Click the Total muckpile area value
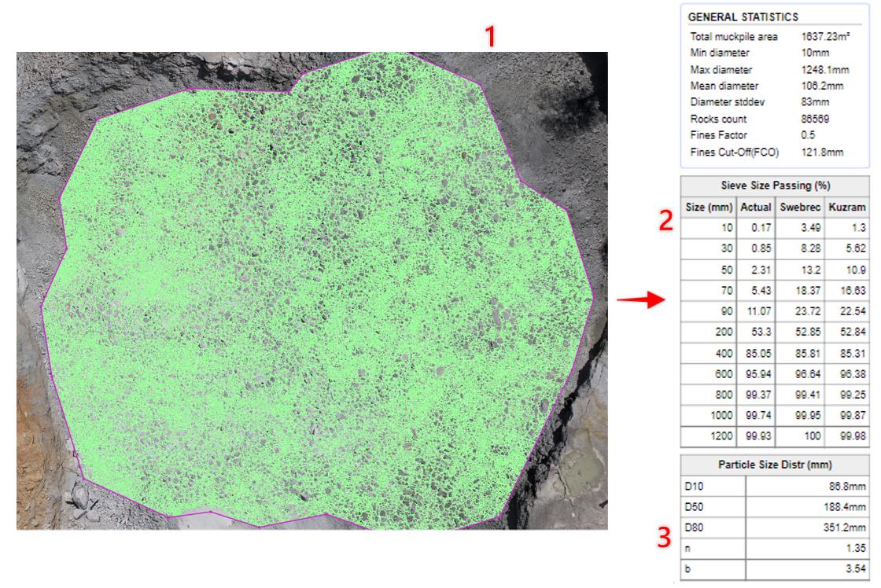Viewport: 881px width, 588px height. pyautogui.click(x=824, y=37)
